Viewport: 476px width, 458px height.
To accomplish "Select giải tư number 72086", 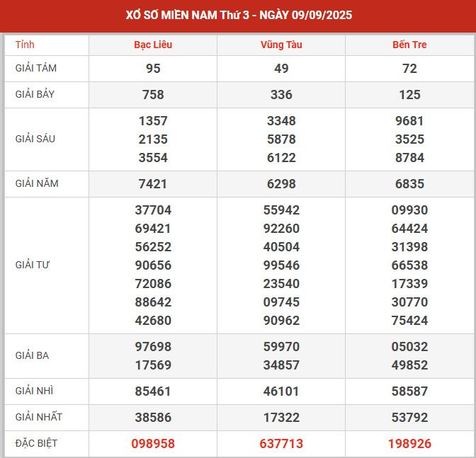I will pyautogui.click(x=153, y=284).
